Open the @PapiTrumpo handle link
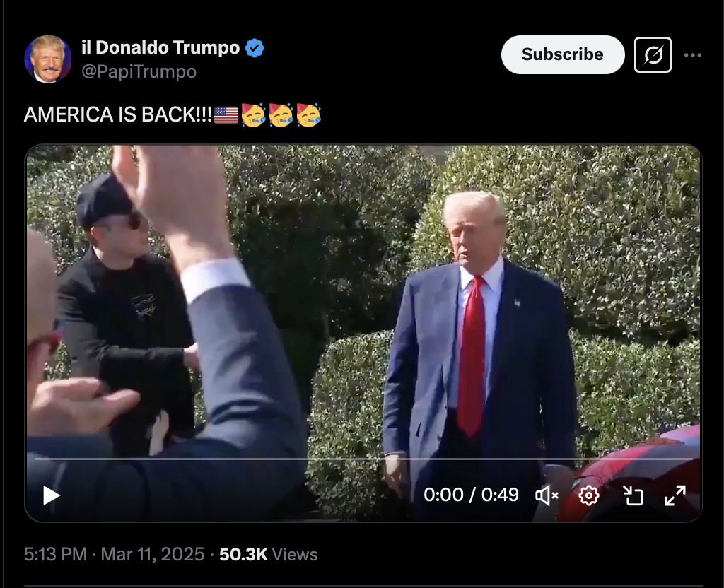The width and height of the screenshot is (724, 588). click(139, 71)
